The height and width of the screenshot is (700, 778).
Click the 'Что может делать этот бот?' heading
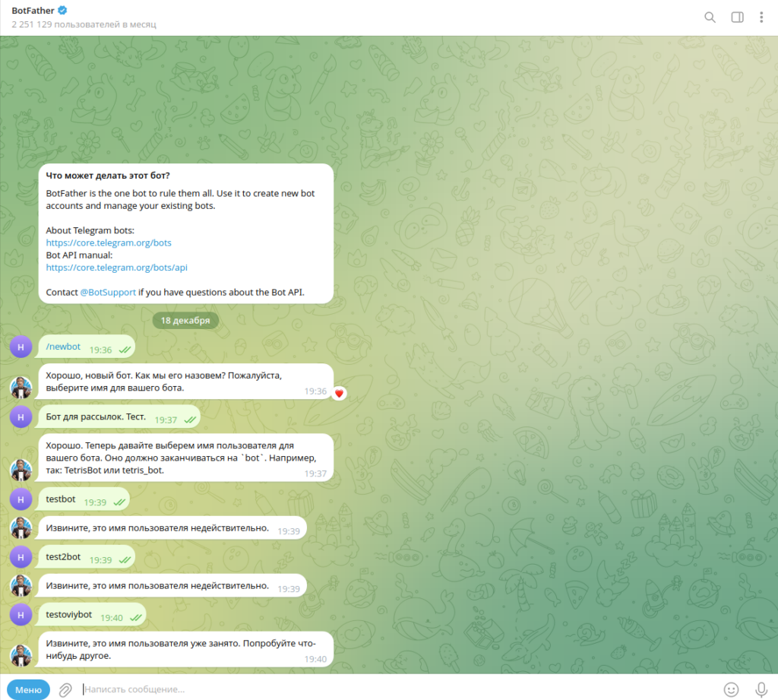[108, 176]
